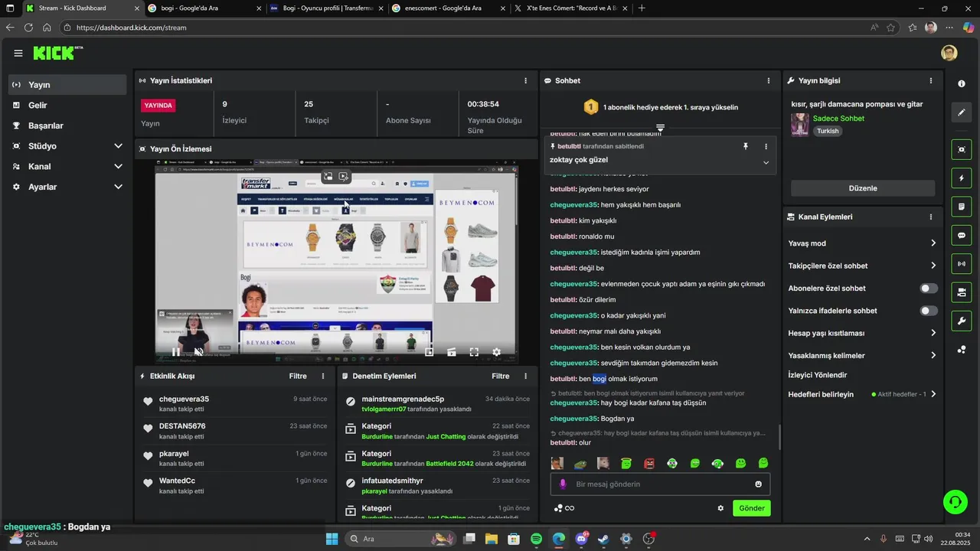
Task: Click the message input field
Action: pyautogui.click(x=660, y=484)
